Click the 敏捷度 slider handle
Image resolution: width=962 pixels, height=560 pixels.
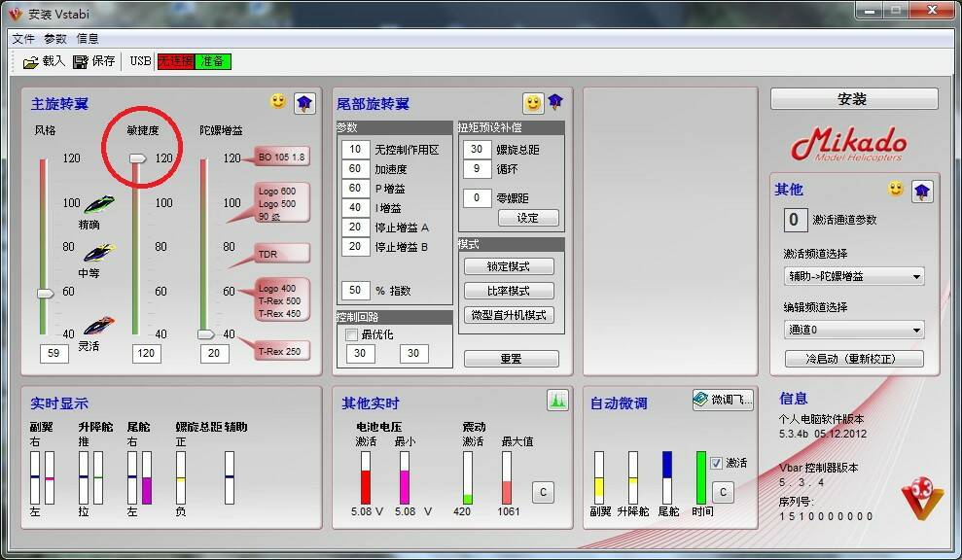[137, 157]
